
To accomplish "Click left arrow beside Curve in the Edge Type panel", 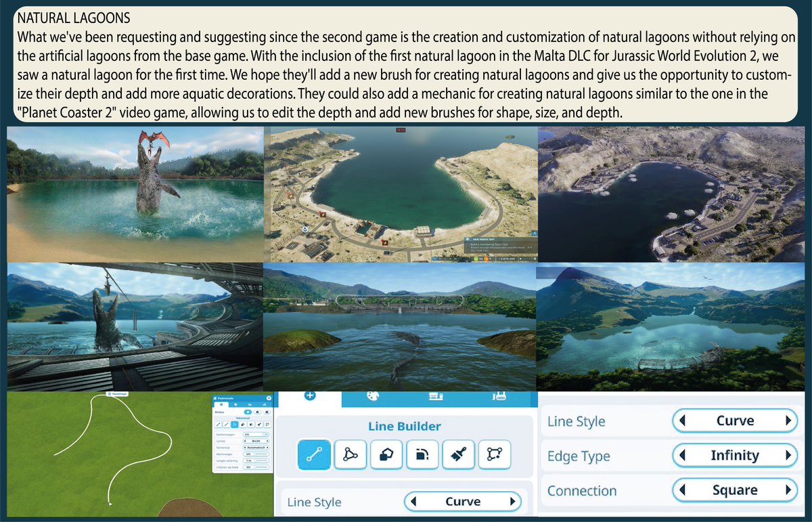I will [682, 420].
